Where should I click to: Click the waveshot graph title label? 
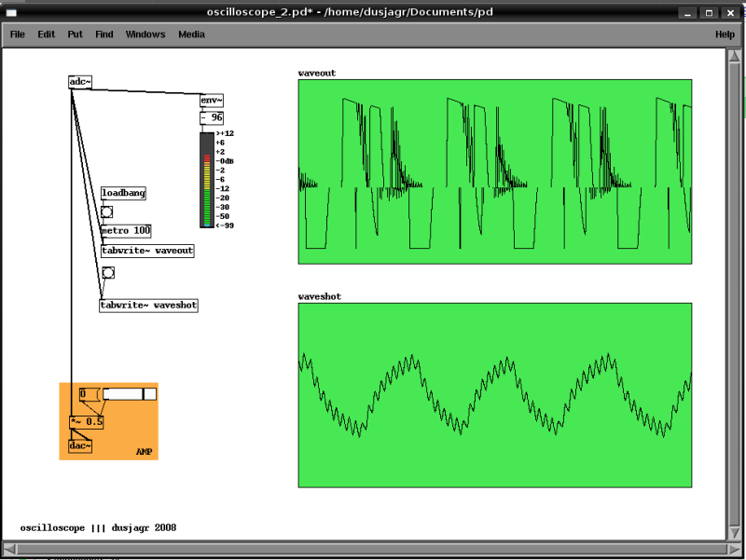coord(320,296)
